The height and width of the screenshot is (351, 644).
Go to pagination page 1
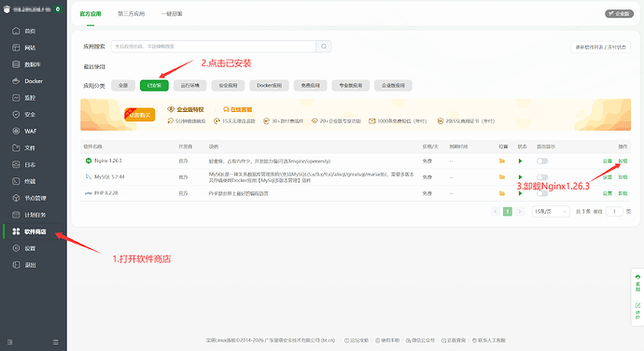pyautogui.click(x=508, y=212)
